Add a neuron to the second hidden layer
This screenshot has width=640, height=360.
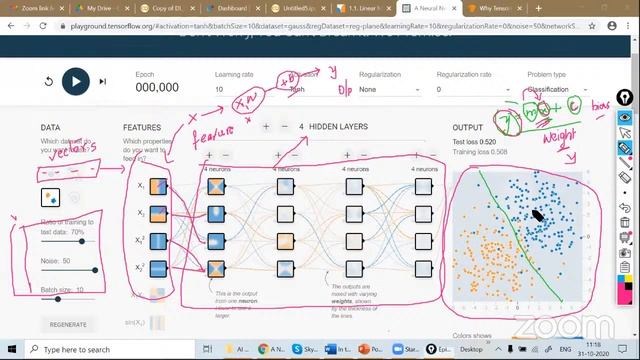(278, 155)
